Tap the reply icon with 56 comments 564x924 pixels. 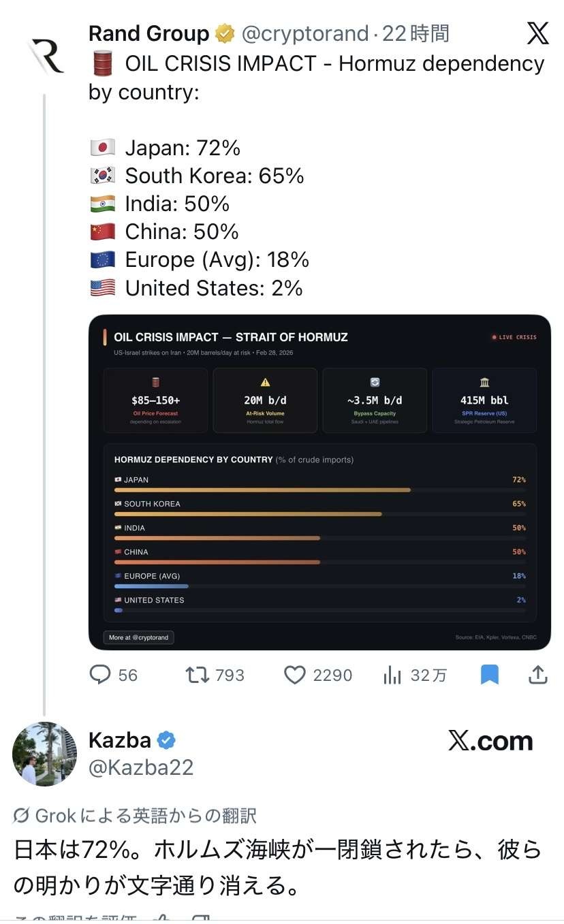tap(100, 675)
